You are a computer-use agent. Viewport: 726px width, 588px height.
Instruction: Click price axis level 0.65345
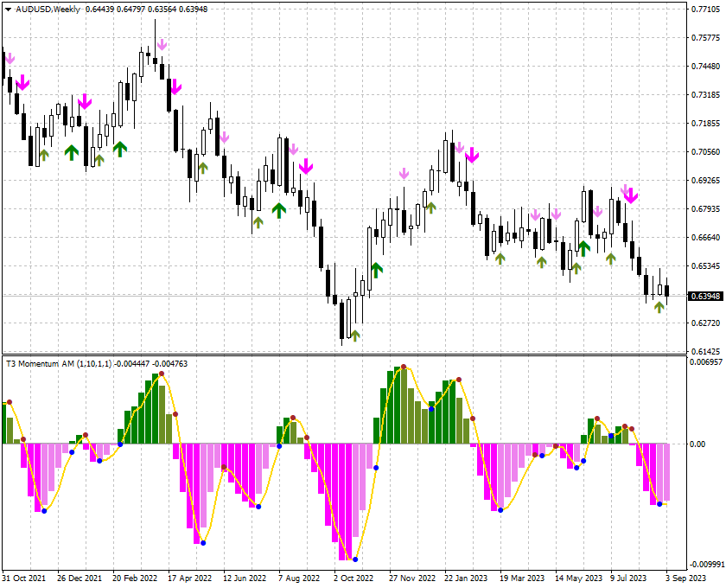pyautogui.click(x=705, y=266)
